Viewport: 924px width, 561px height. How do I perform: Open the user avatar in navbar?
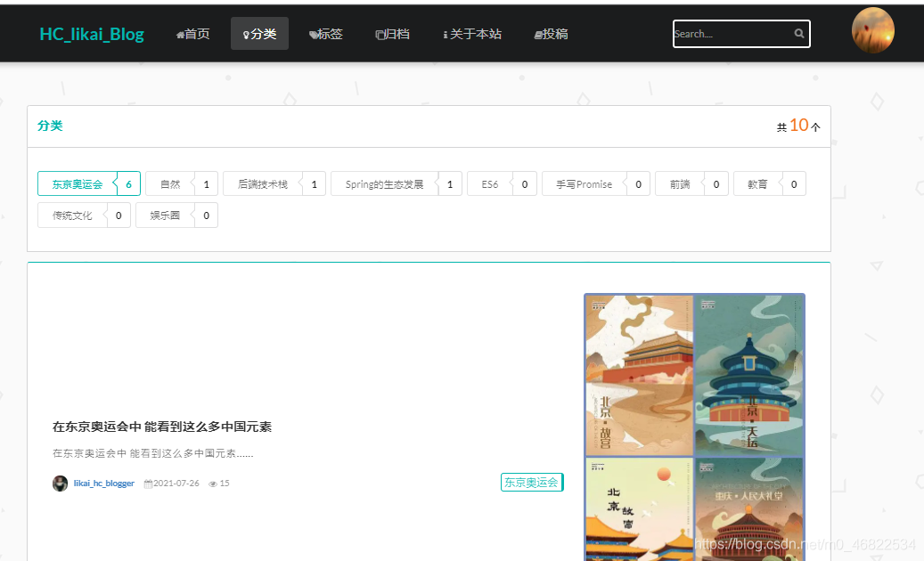[x=872, y=30]
